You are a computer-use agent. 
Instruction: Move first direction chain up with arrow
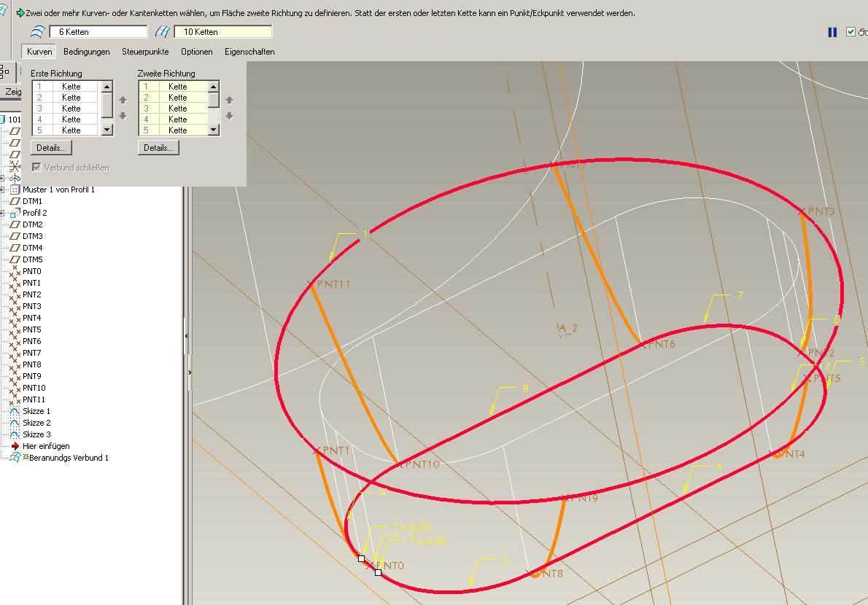click(x=123, y=100)
